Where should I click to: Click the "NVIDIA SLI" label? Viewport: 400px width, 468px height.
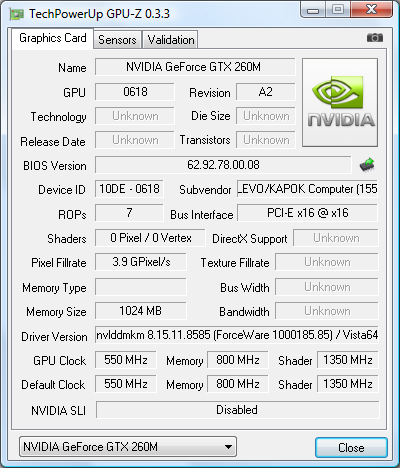tap(58, 411)
